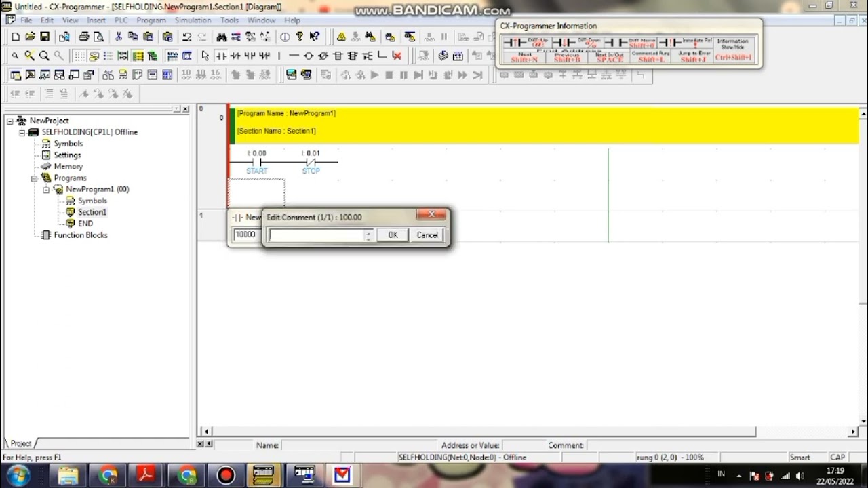868x488 pixels.
Task: Click the comment text input field
Action: click(317, 235)
